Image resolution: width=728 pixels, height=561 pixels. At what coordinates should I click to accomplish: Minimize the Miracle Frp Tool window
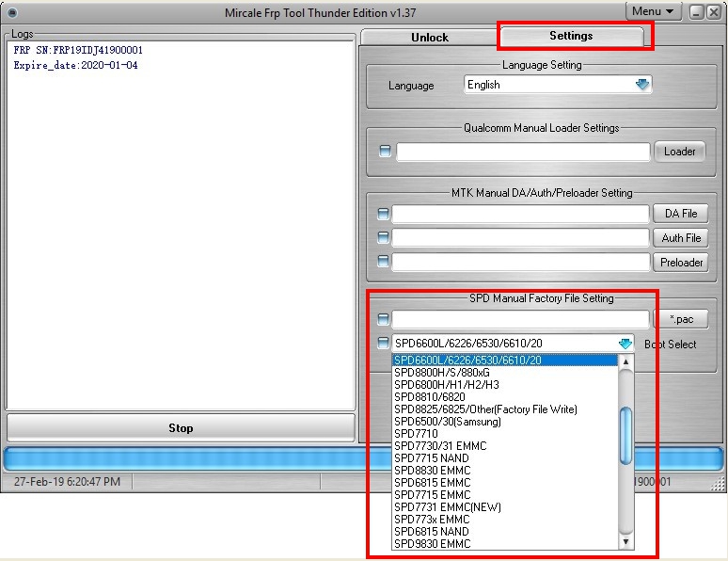click(696, 12)
